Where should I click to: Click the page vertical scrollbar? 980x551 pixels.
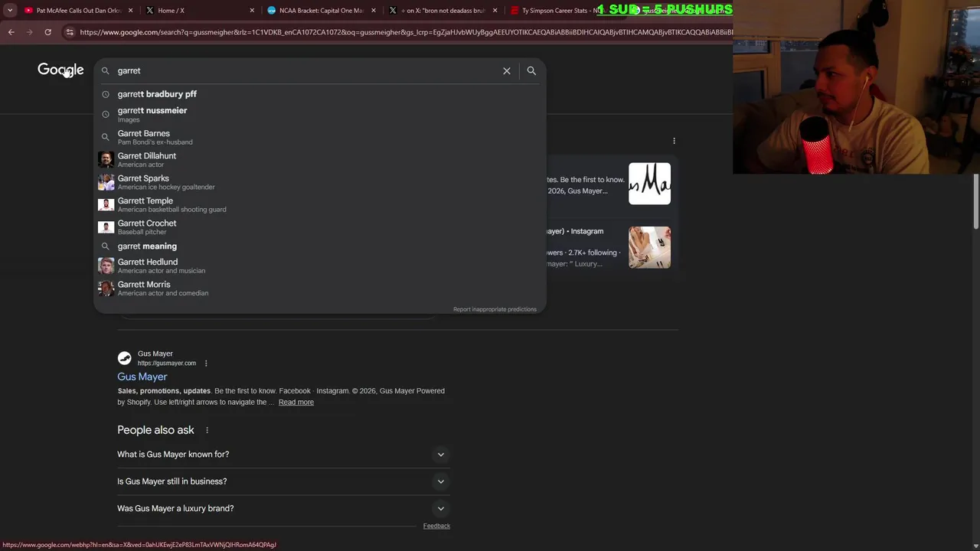[x=976, y=201]
